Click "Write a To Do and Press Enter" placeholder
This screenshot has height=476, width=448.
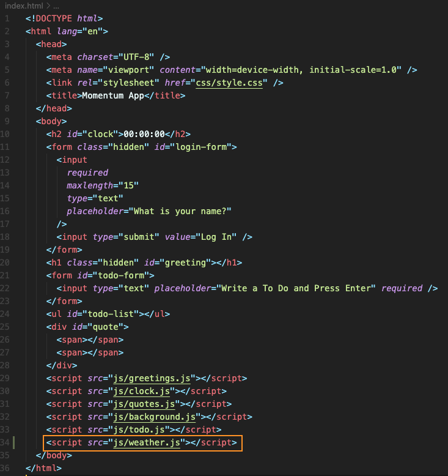point(296,288)
